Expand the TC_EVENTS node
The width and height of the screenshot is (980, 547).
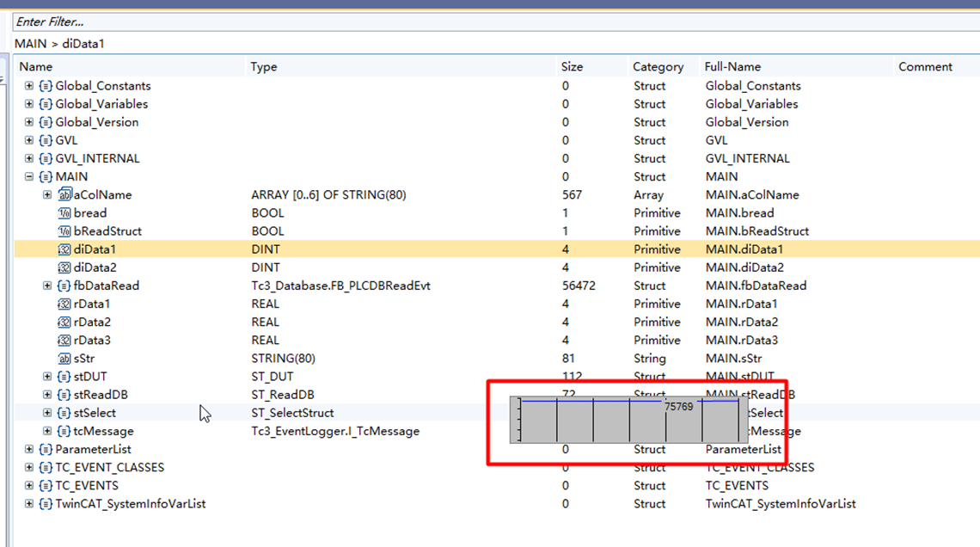[28, 485]
